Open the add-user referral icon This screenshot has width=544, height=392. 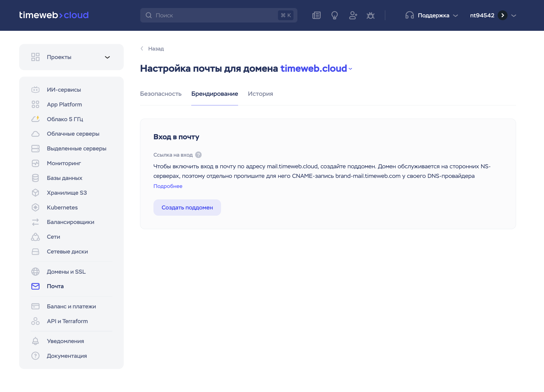coord(353,16)
